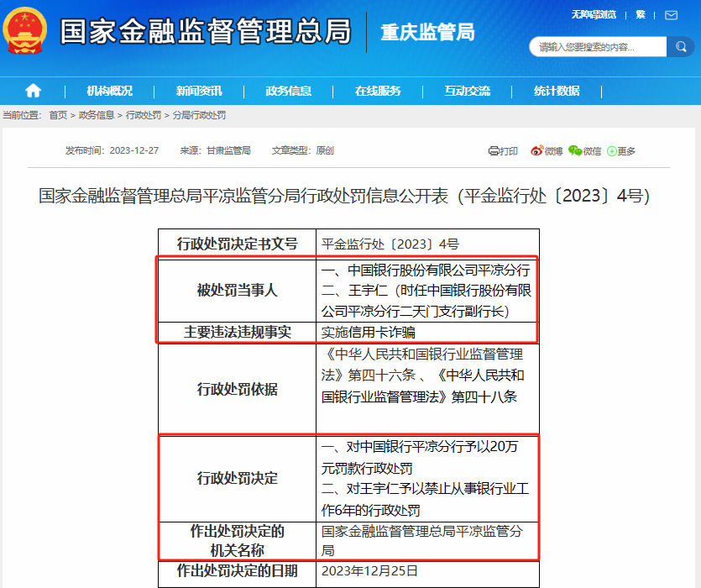Screen dimensions: 701x588
Task: Open the 政务信息 menu
Action: pos(288,91)
